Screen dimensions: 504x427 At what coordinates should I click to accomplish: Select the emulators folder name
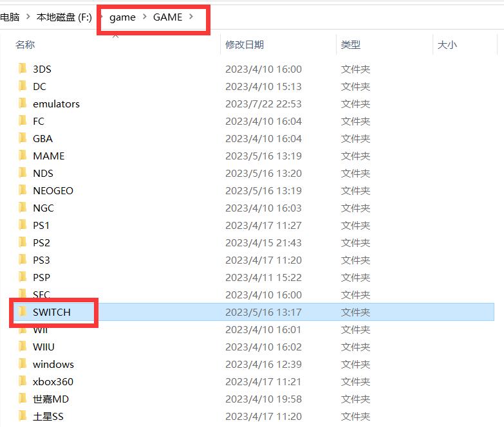(x=56, y=104)
